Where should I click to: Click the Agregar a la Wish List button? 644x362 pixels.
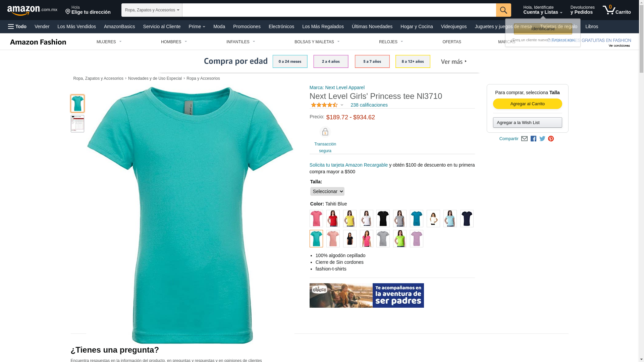[x=527, y=123]
